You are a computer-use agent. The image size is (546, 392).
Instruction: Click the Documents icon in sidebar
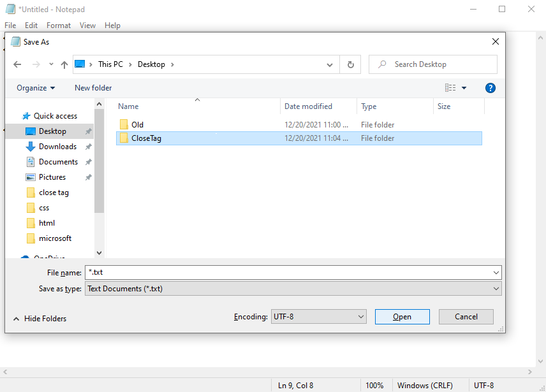31,162
